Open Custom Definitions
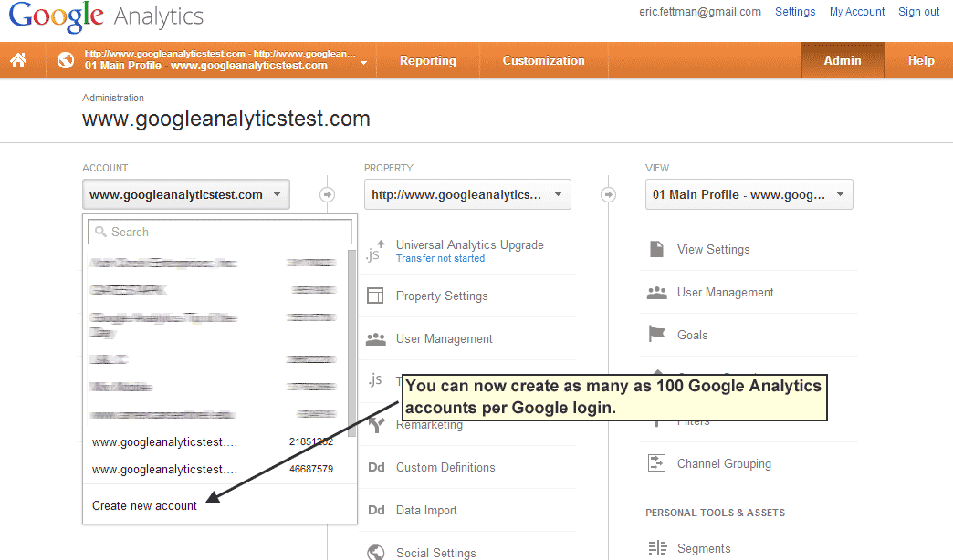 (445, 467)
